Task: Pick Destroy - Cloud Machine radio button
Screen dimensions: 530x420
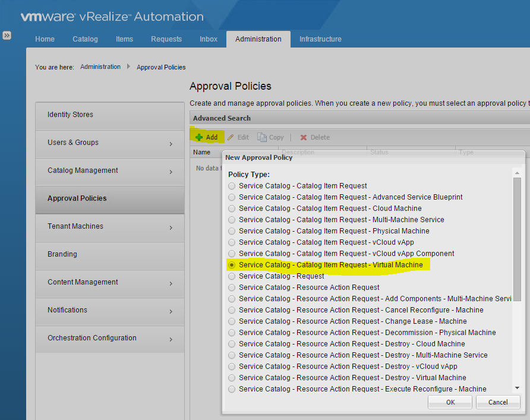Action: (x=232, y=344)
